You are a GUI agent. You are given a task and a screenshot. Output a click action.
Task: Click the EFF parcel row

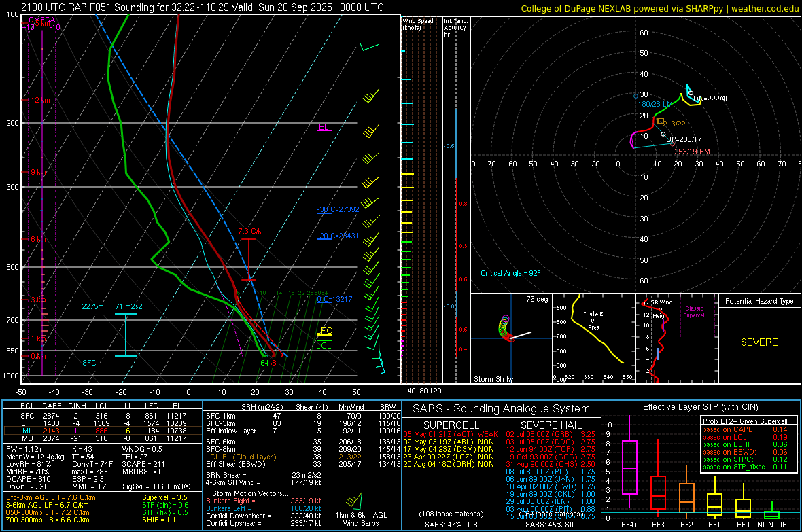click(103, 423)
